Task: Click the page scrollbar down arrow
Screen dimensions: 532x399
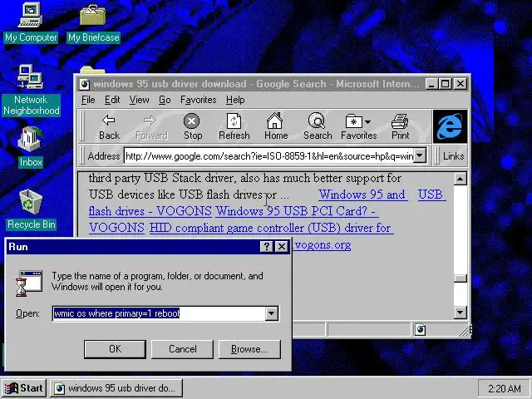Action: pyautogui.click(x=460, y=313)
